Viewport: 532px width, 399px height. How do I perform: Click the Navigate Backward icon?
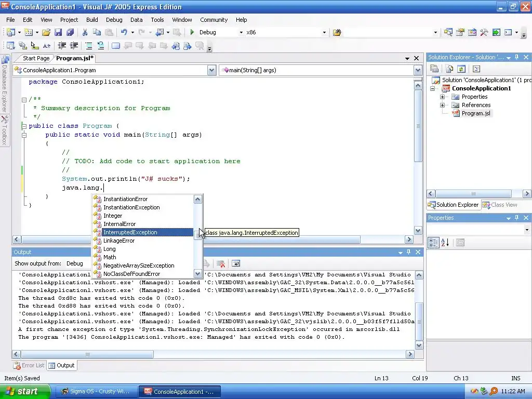(x=159, y=32)
